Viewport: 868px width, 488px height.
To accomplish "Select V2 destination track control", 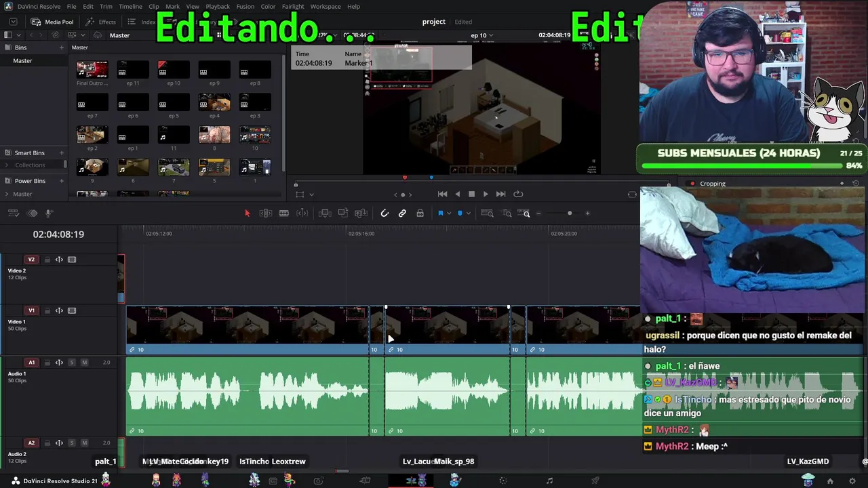I will click(31, 260).
